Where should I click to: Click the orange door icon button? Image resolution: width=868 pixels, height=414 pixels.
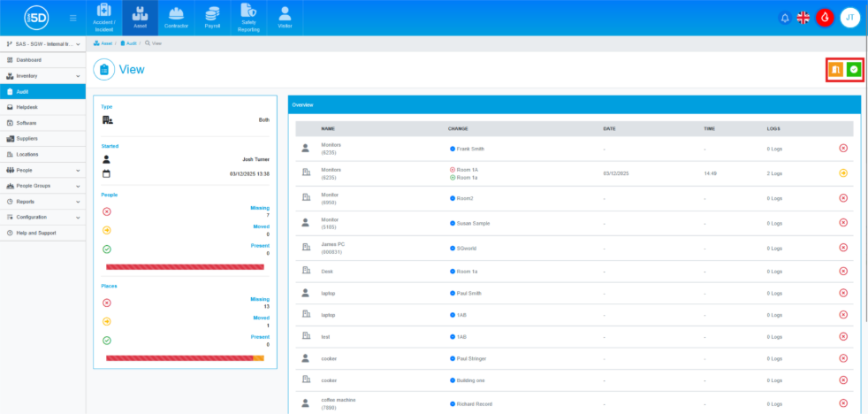click(835, 69)
